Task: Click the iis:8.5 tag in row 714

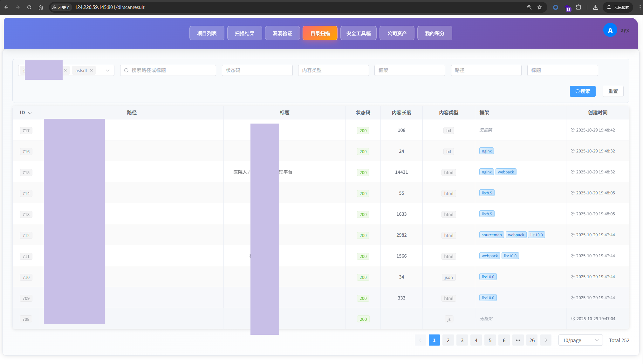Action: (487, 193)
